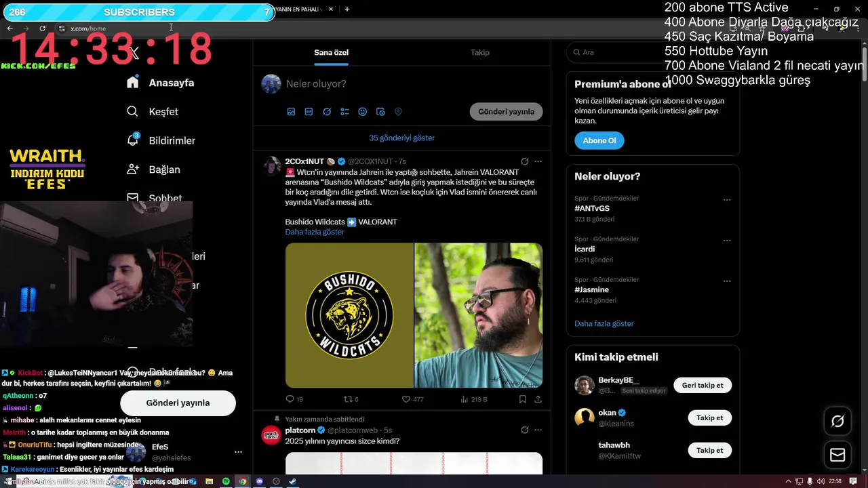Open account menu dots beside EfeS
Viewport: 868px width, 488px height.
(238, 452)
